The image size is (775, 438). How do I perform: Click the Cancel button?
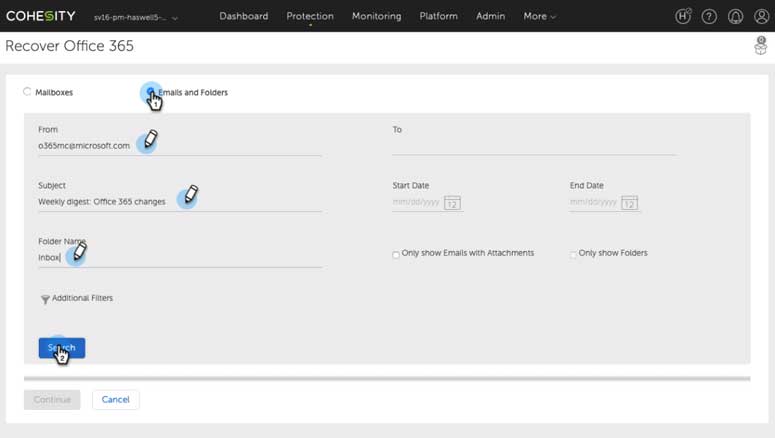pyautogui.click(x=115, y=399)
